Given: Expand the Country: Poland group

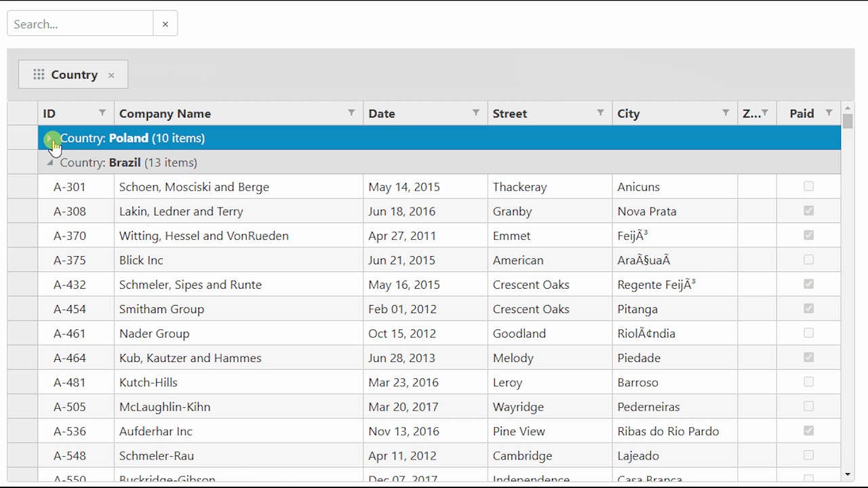Looking at the screenshot, I should coord(51,138).
